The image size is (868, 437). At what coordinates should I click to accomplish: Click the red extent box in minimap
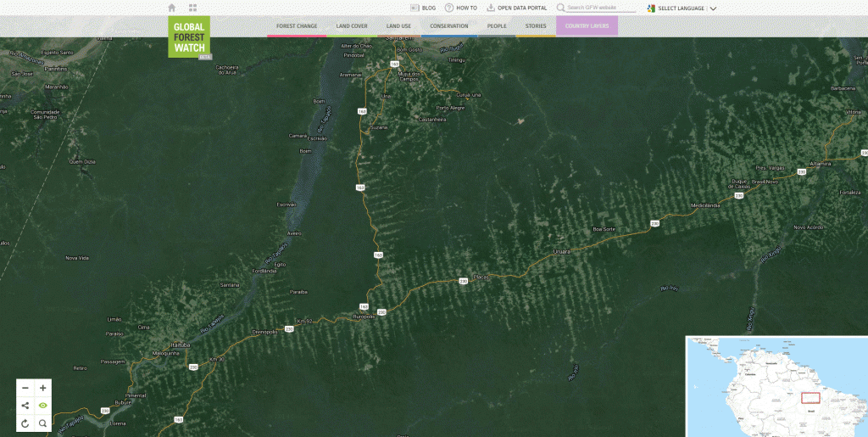pyautogui.click(x=810, y=398)
